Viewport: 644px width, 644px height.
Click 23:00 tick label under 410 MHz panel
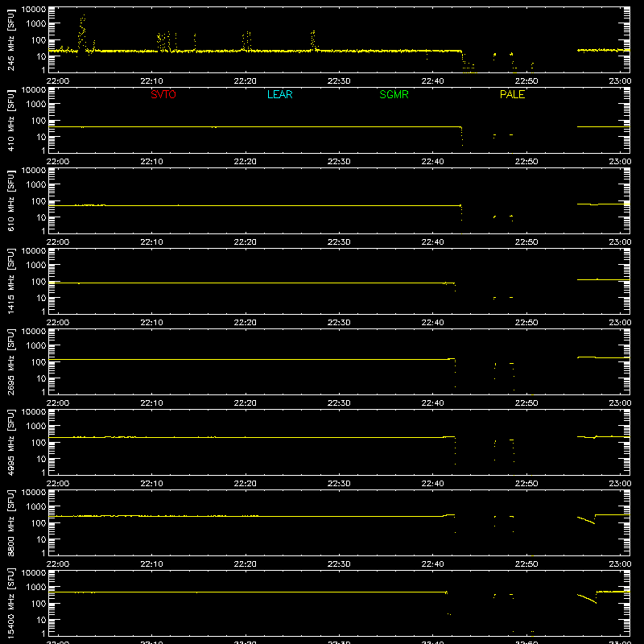[x=620, y=162]
